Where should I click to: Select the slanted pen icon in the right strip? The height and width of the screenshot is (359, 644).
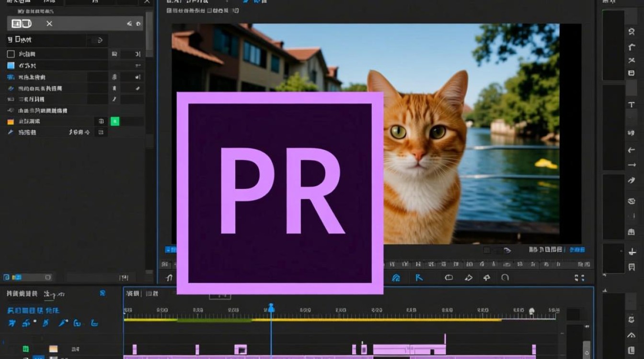click(632, 180)
